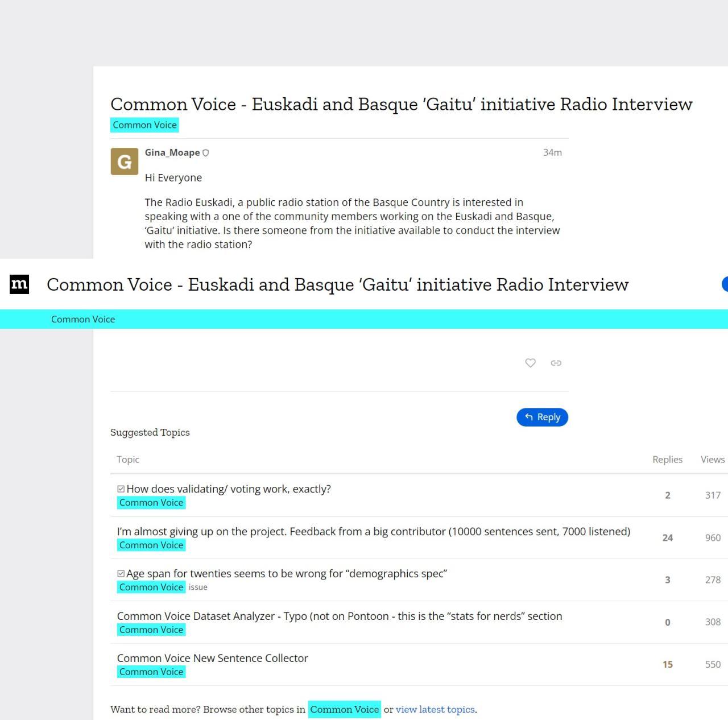Screen dimensions: 728x720
Task: Click the view count '278'
Action: (713, 580)
